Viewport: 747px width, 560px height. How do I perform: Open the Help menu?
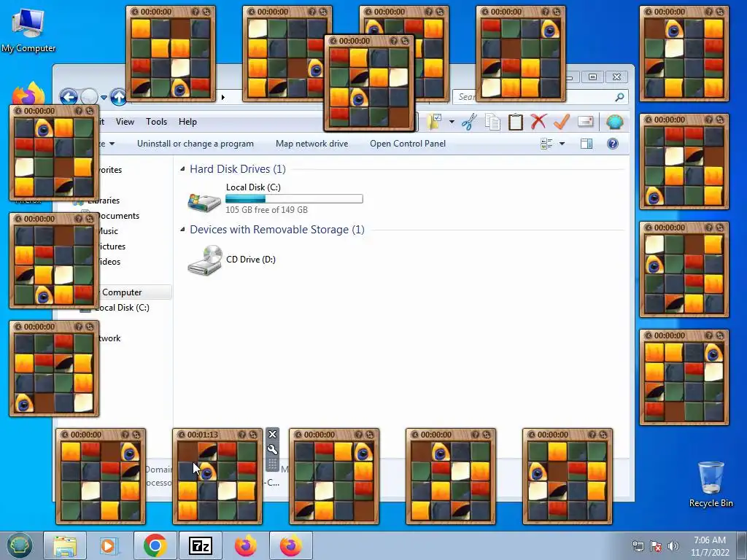click(x=187, y=122)
